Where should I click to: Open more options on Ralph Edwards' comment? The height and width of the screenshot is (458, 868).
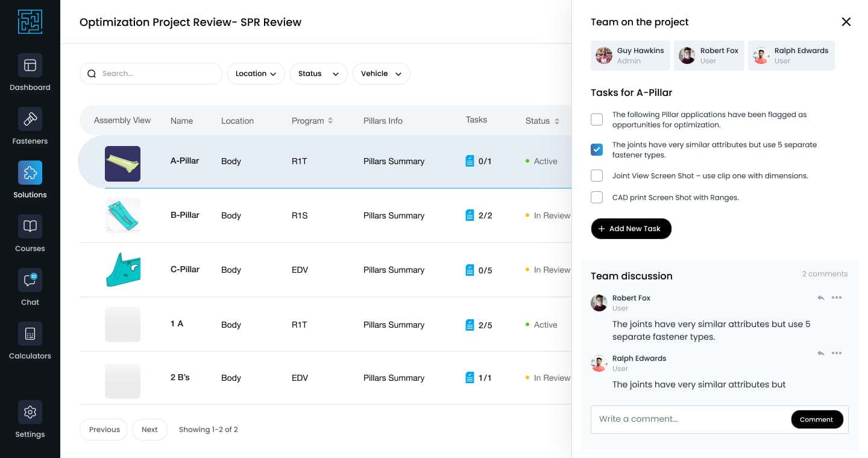(x=837, y=353)
